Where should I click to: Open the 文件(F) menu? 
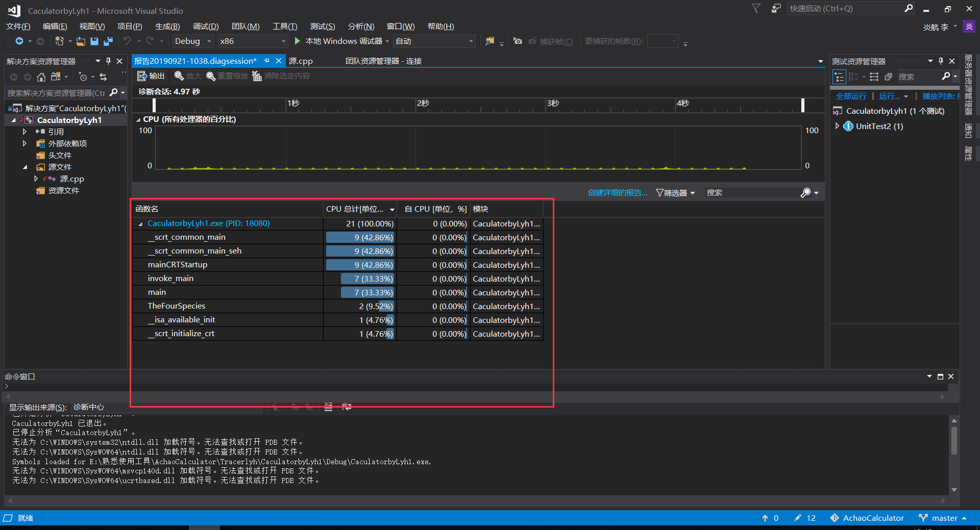[x=18, y=27]
